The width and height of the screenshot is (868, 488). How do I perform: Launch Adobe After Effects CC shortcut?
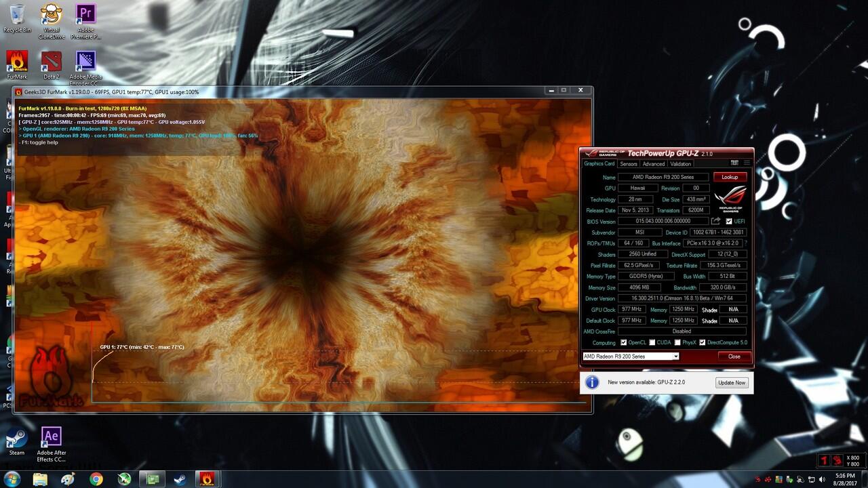52,445
